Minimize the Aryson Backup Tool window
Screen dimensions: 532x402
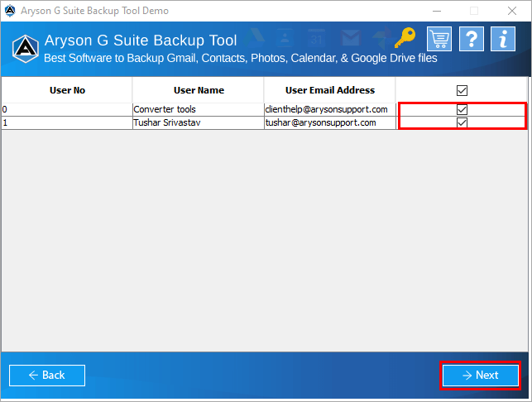(x=437, y=11)
